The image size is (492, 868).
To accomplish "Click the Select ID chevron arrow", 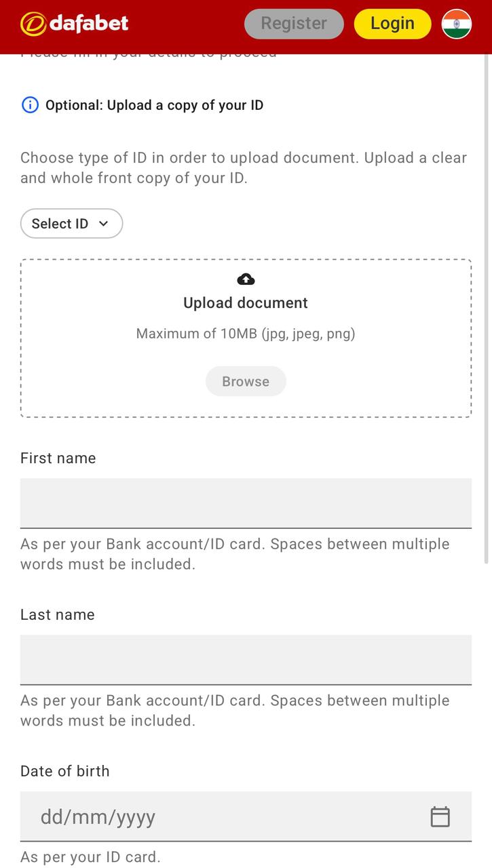I will click(x=103, y=224).
